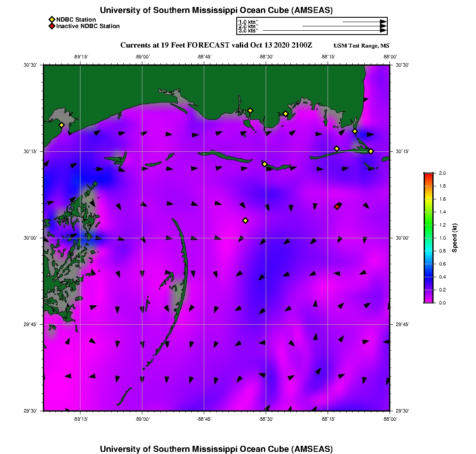Select the southernmost yellow station marker on map
The height and width of the screenshot is (454, 476).
coord(245,221)
